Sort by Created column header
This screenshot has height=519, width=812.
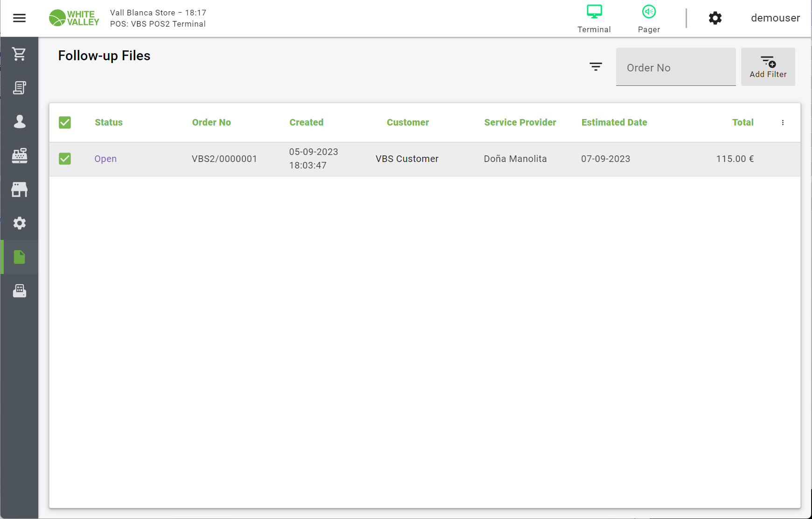pyautogui.click(x=306, y=122)
